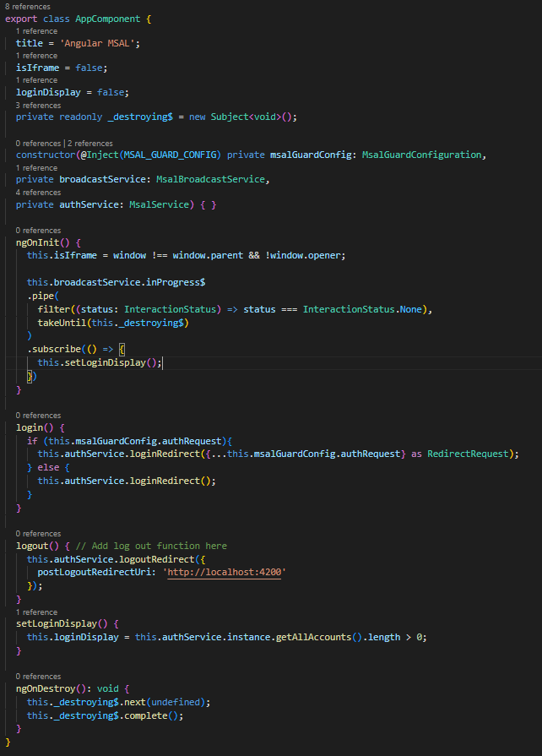This screenshot has height=756, width=542.
Task: Show the "3 references" for _destroying$
Action: pyautogui.click(x=38, y=106)
